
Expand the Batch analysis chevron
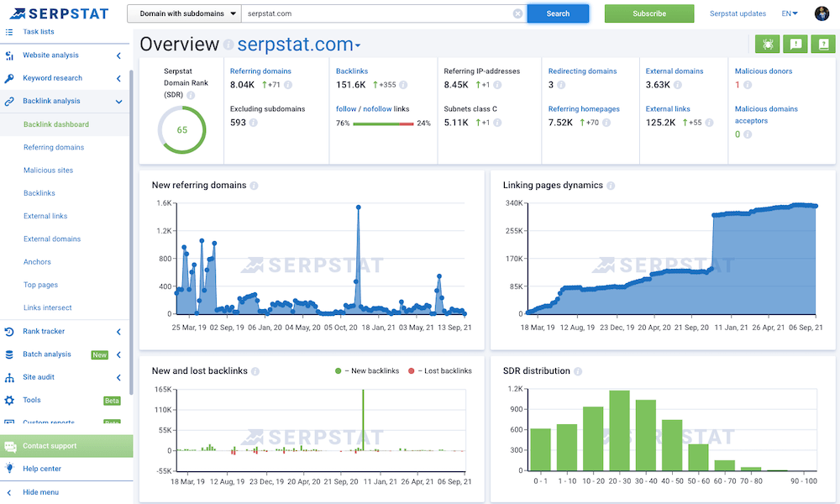[x=118, y=354]
